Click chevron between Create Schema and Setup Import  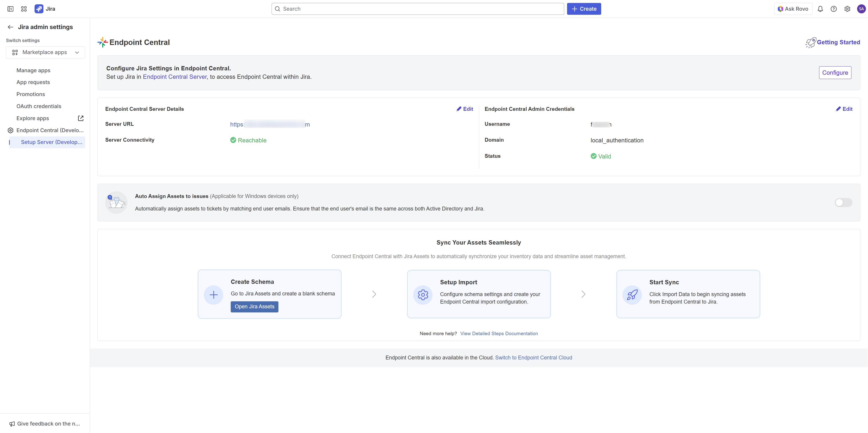pos(374,294)
